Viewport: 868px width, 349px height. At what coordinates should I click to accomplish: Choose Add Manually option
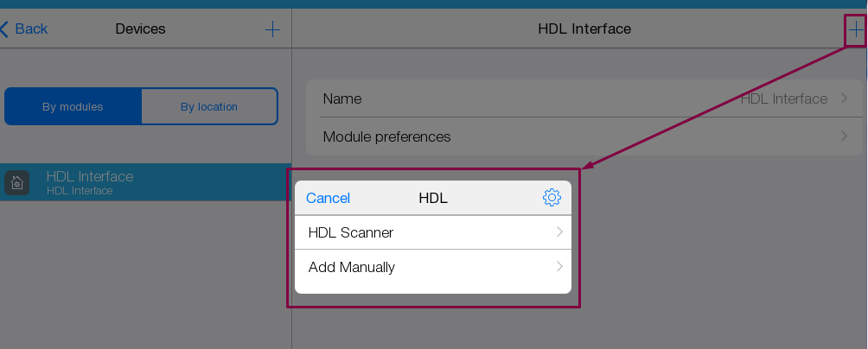[433, 267]
